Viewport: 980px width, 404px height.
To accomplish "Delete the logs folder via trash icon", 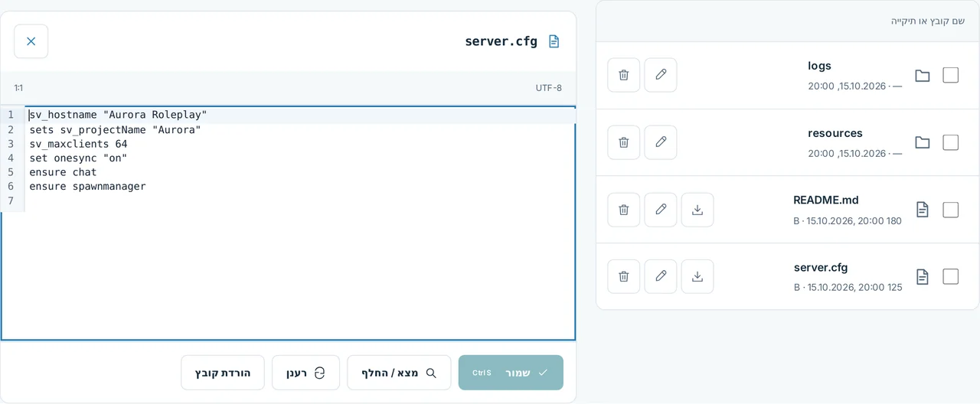I will tap(624, 75).
